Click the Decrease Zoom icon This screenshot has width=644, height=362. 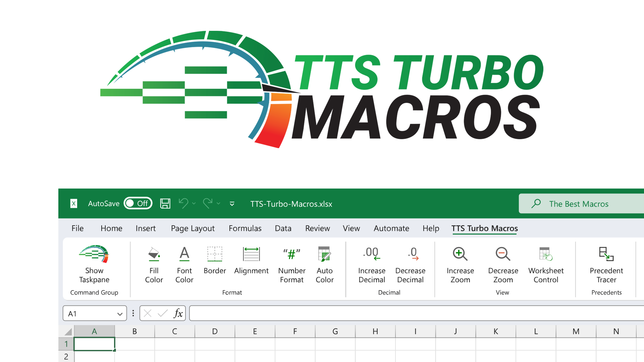[x=503, y=254]
